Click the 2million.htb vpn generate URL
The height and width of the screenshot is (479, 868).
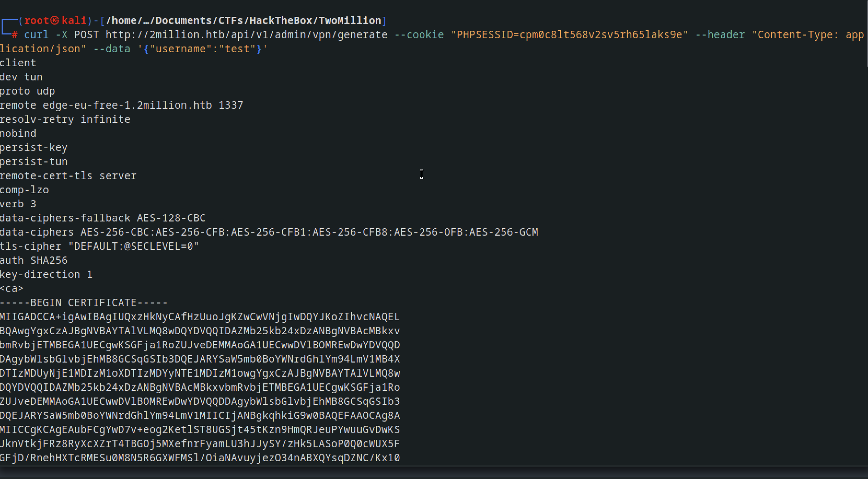[246, 35]
